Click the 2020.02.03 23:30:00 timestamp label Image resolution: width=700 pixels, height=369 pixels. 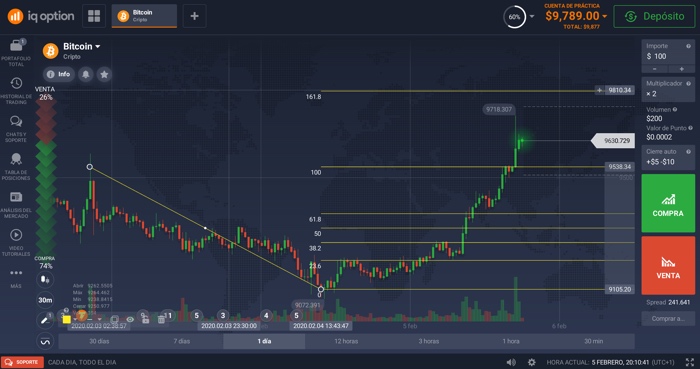pyautogui.click(x=229, y=326)
